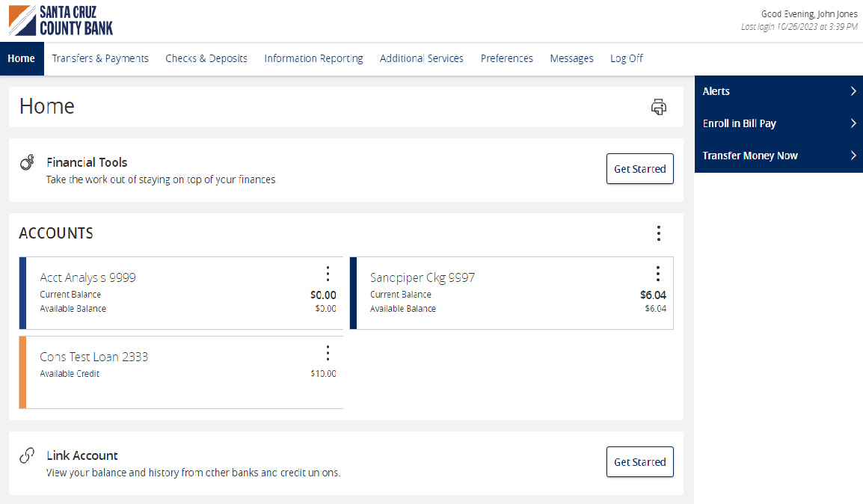This screenshot has width=863, height=504.
Task: Expand the Alerts sidebar item
Action: 778,91
